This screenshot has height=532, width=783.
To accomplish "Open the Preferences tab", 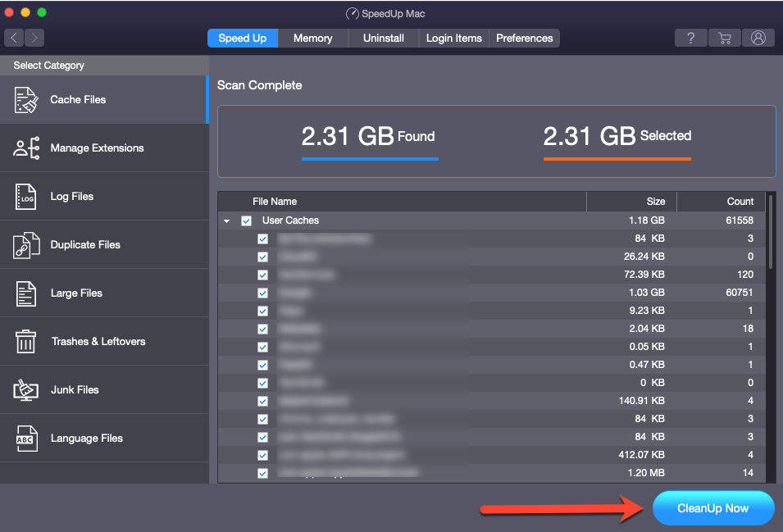I will (525, 38).
